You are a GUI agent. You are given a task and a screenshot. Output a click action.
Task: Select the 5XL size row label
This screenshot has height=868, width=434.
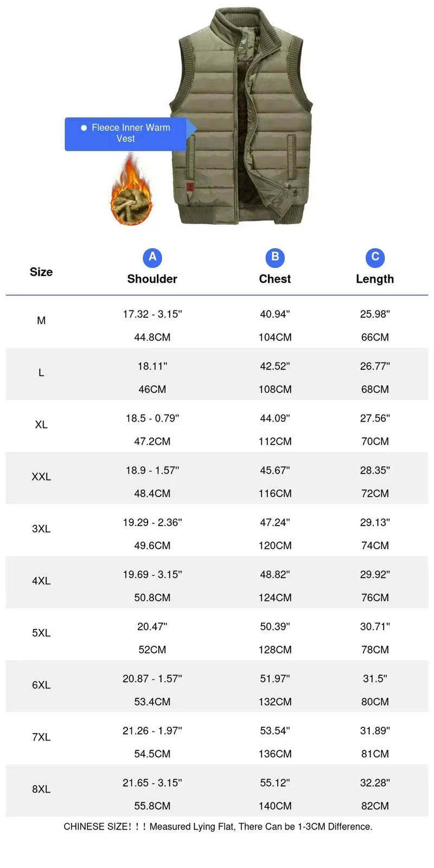point(41,633)
